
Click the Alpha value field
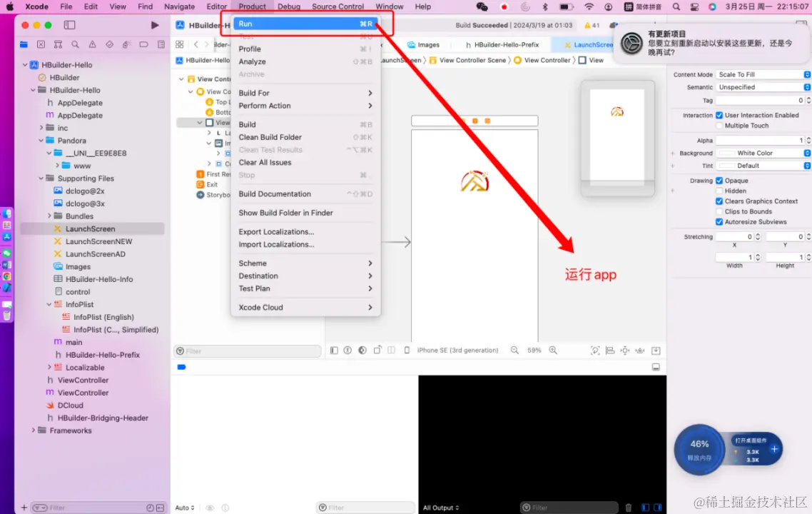(x=759, y=141)
